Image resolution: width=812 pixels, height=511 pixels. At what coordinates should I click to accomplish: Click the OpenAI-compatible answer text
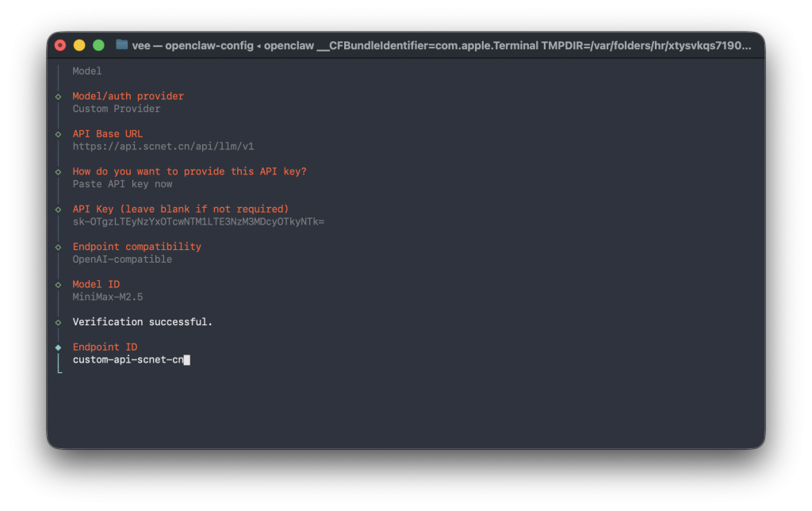tap(122, 259)
